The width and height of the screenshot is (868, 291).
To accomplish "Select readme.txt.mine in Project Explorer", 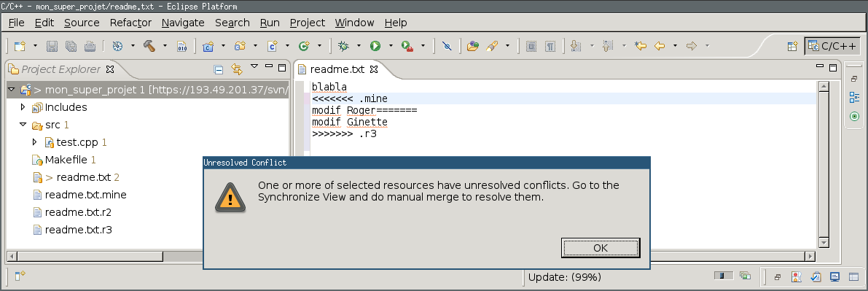I will point(79,195).
